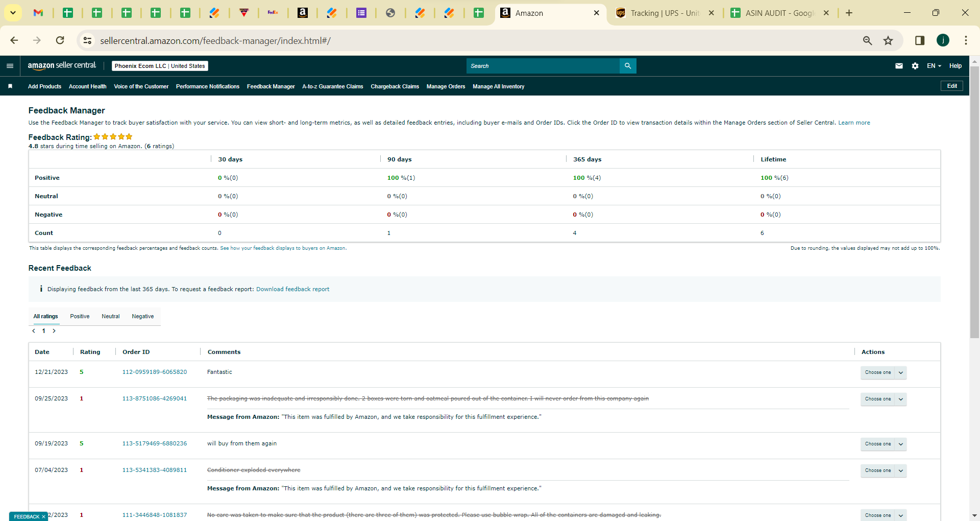Open the Chrome three-dot menu
The image size is (980, 521).
pyautogui.click(x=966, y=40)
